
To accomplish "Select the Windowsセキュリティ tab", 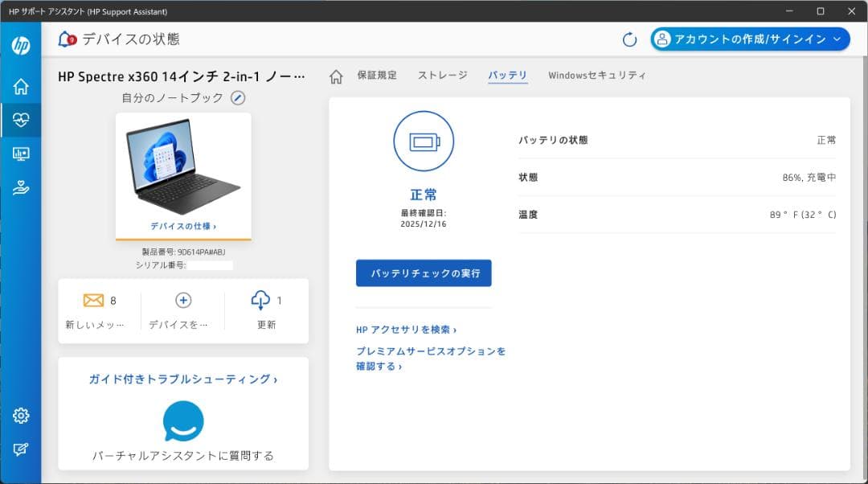I will pyautogui.click(x=596, y=75).
